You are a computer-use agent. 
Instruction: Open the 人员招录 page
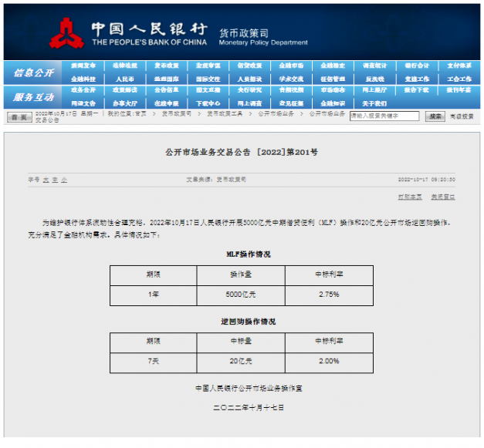pyautogui.click(x=249, y=79)
